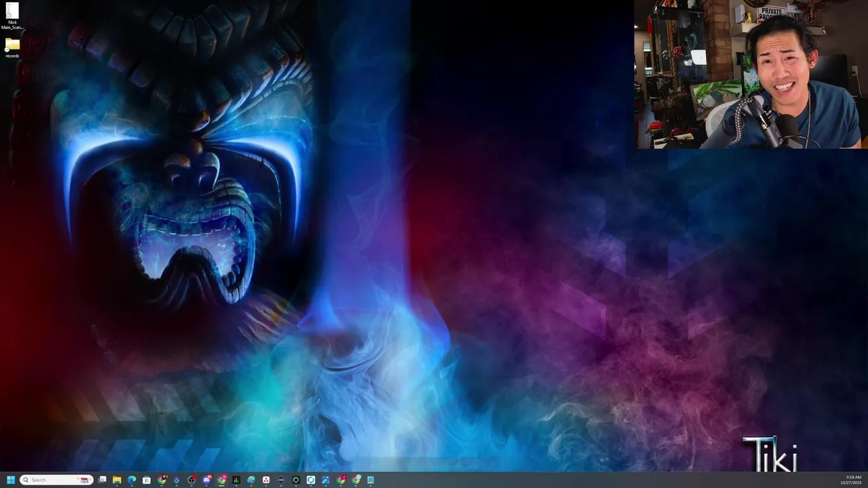Viewport: 868px width, 488px height.
Task: Click the dark circular icon with white ring
Action: pyautogui.click(x=281, y=480)
